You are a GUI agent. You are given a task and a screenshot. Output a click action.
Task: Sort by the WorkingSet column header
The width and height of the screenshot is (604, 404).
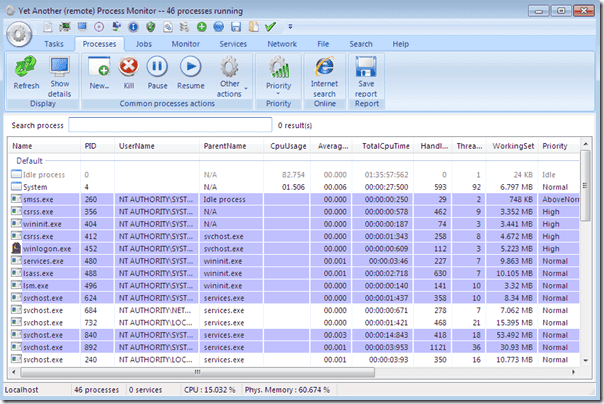tap(512, 146)
